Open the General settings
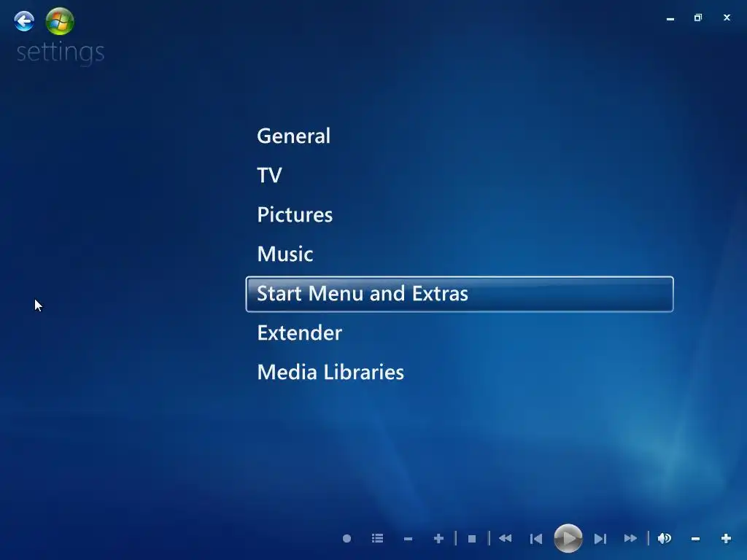The height and width of the screenshot is (560, 747). [293, 136]
